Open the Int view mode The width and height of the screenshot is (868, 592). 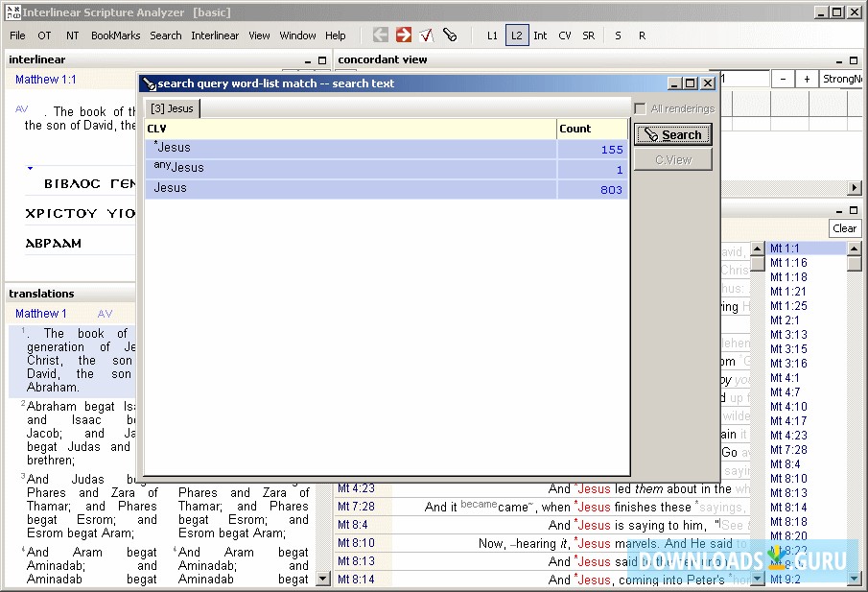point(539,35)
